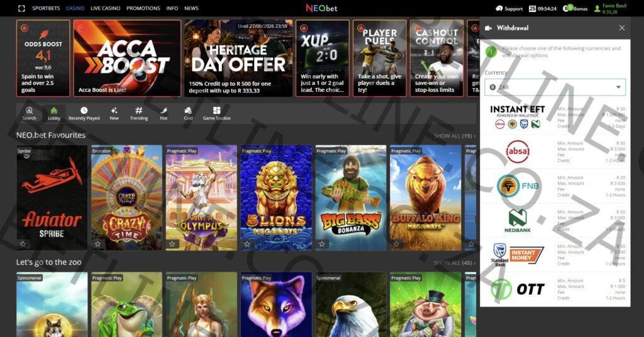The image size is (644, 337).
Task: Open Game Studios grid icon
Action: pyautogui.click(x=216, y=111)
